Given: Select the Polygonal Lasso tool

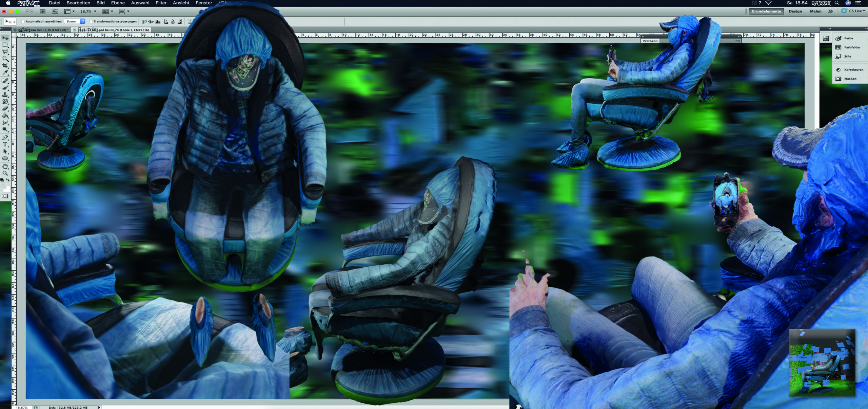Looking at the screenshot, I should point(5,52).
